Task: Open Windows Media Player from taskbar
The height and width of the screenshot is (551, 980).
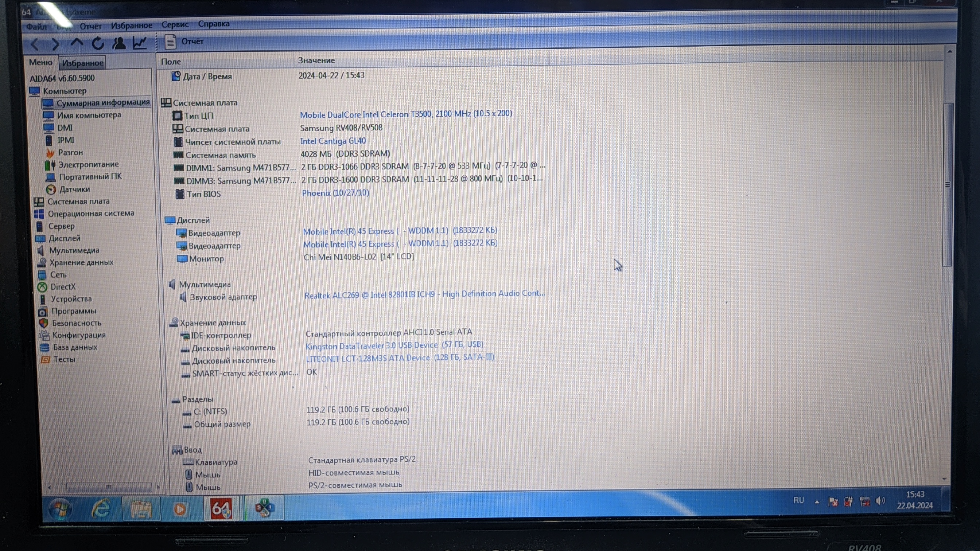Action: pos(180,509)
